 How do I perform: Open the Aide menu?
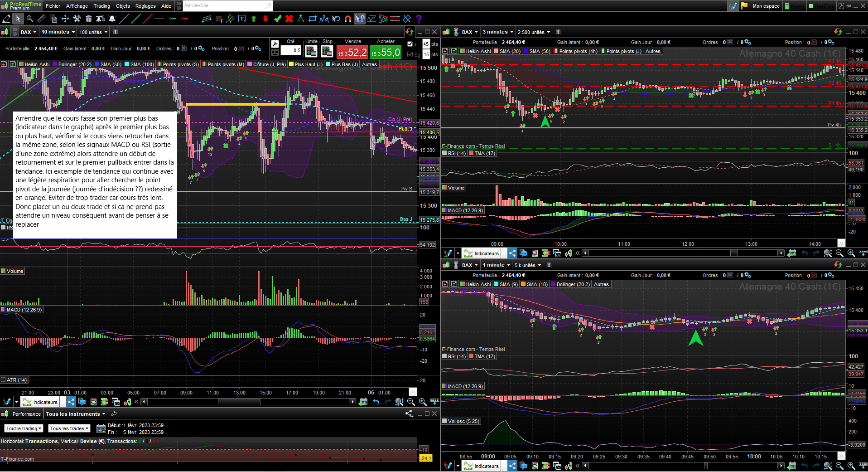(x=166, y=6)
